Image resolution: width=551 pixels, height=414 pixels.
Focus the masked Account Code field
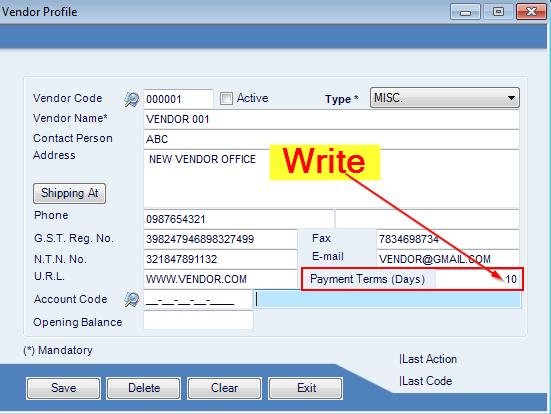tap(198, 299)
